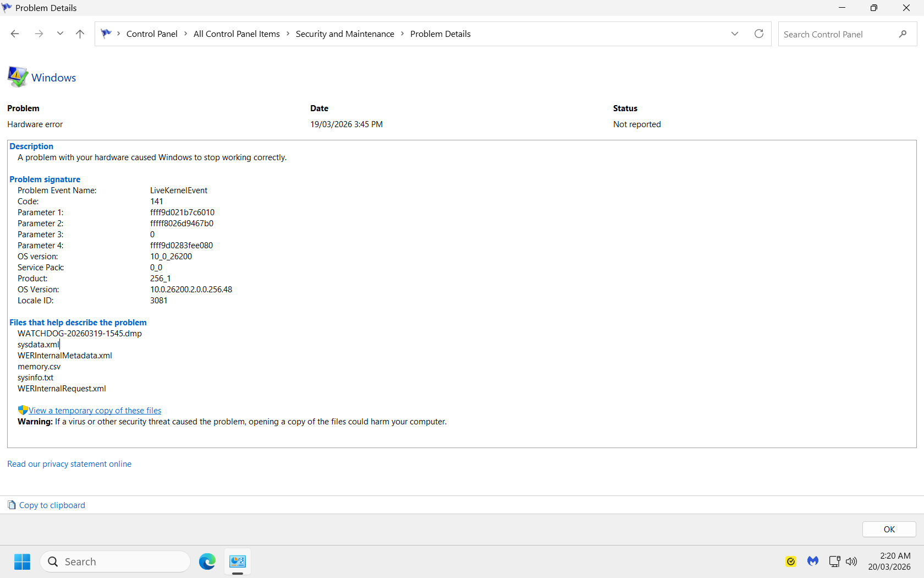Open the taskbar clock and date
The width and height of the screenshot is (924, 578).
889,561
